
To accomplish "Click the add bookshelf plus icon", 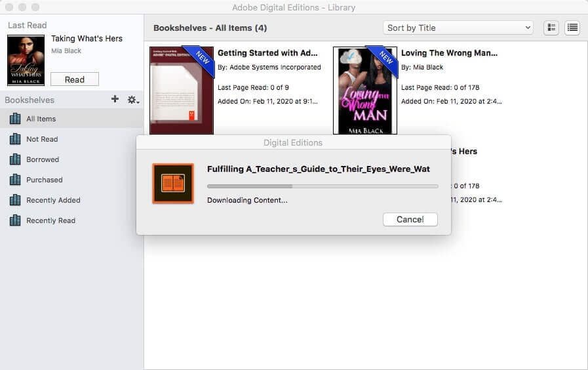I will point(115,99).
